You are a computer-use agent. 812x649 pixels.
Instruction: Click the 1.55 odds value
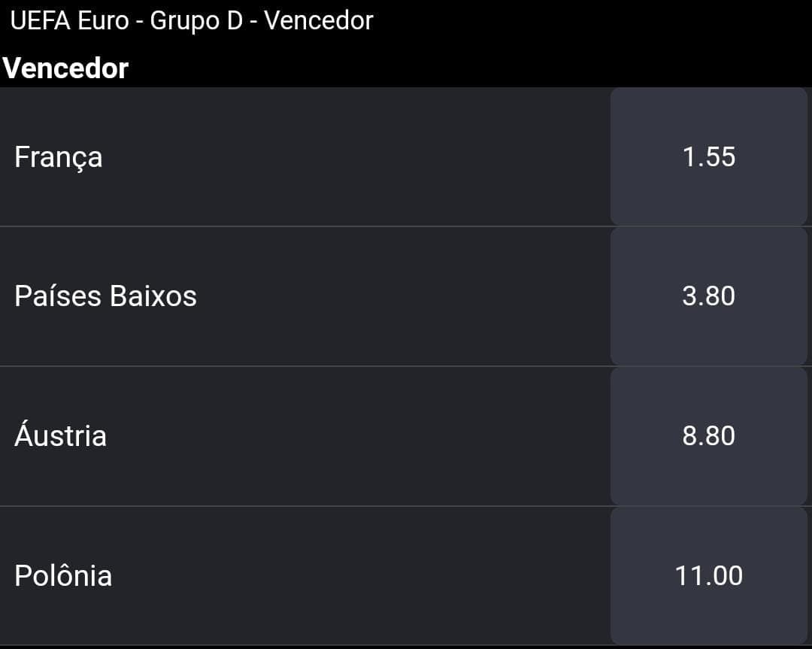click(x=709, y=157)
